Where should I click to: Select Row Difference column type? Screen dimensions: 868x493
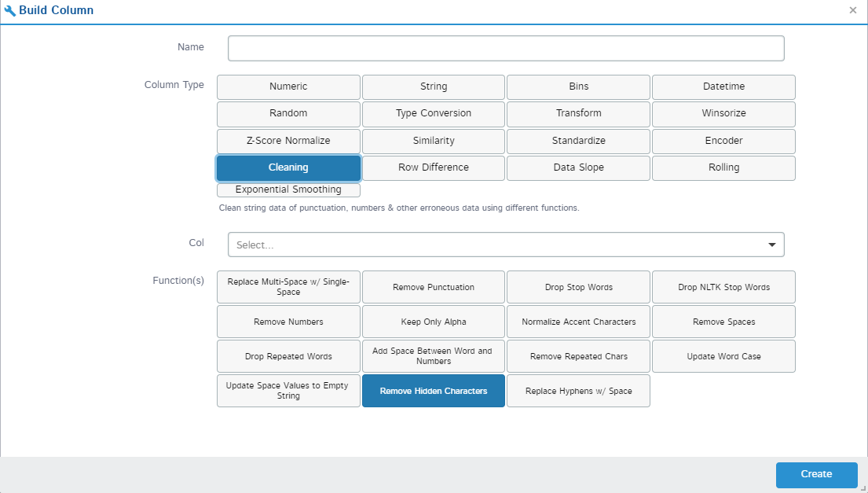(x=434, y=167)
